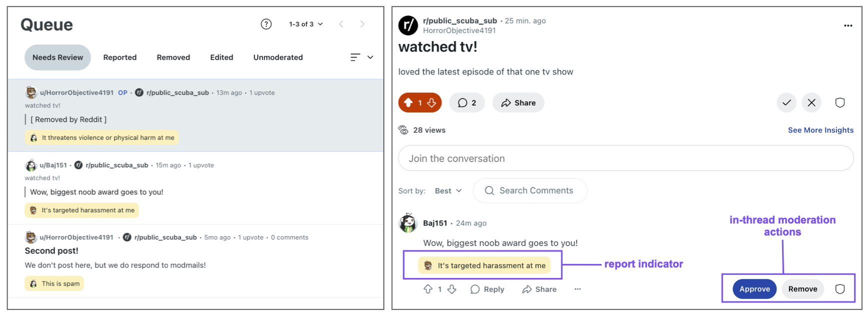Image resolution: width=868 pixels, height=318 pixels.
Task: Switch to the Reported tab
Action: [x=120, y=57]
